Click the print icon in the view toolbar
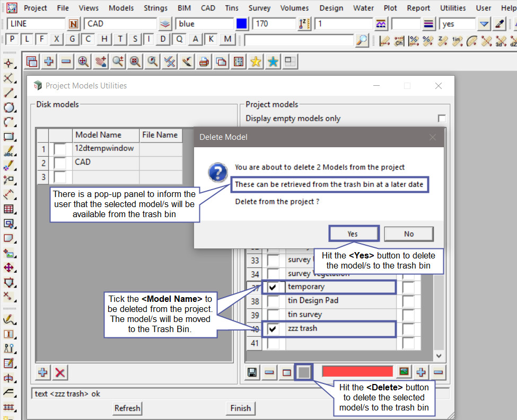Image resolution: width=517 pixels, height=420 pixels. (204, 62)
